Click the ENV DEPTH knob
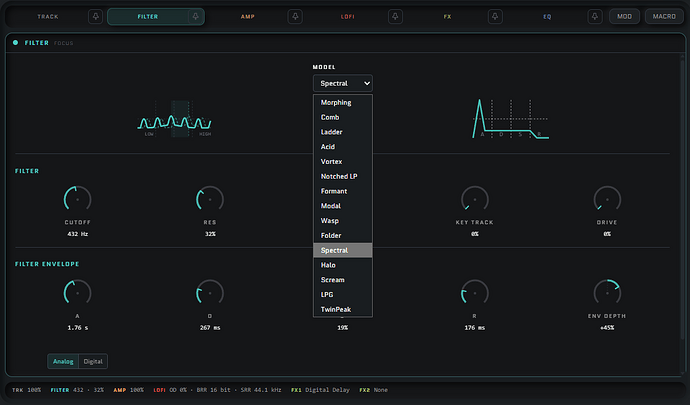The height and width of the screenshot is (405, 690). click(x=607, y=293)
